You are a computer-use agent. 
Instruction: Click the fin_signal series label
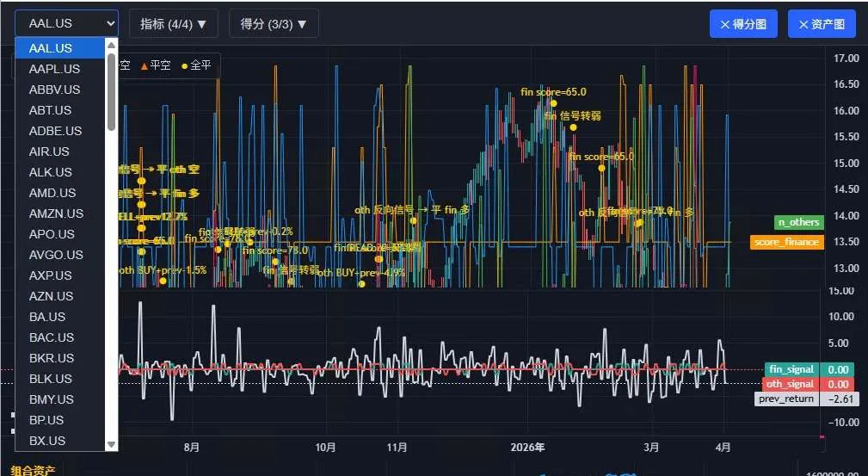791,369
